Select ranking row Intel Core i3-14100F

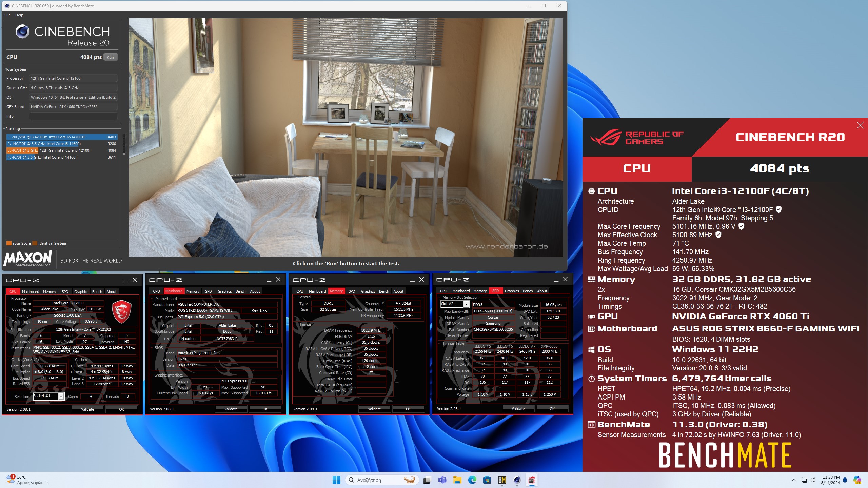coord(62,157)
